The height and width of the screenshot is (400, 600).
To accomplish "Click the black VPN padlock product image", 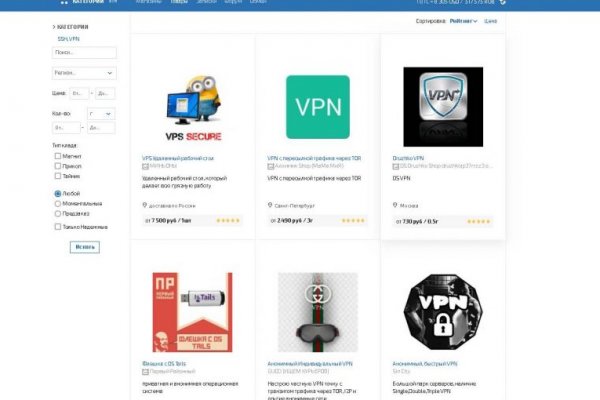I will click(x=442, y=310).
